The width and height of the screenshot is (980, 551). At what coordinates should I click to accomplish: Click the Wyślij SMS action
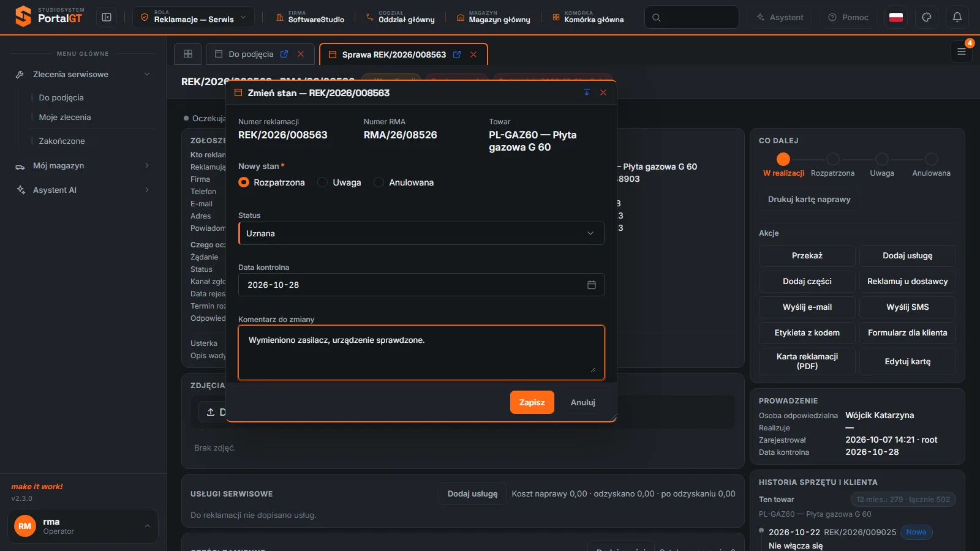coord(908,307)
